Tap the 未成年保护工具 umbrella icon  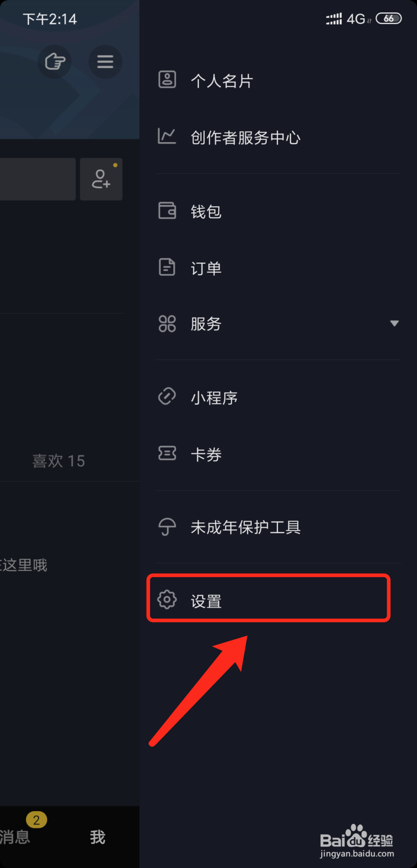tap(167, 526)
